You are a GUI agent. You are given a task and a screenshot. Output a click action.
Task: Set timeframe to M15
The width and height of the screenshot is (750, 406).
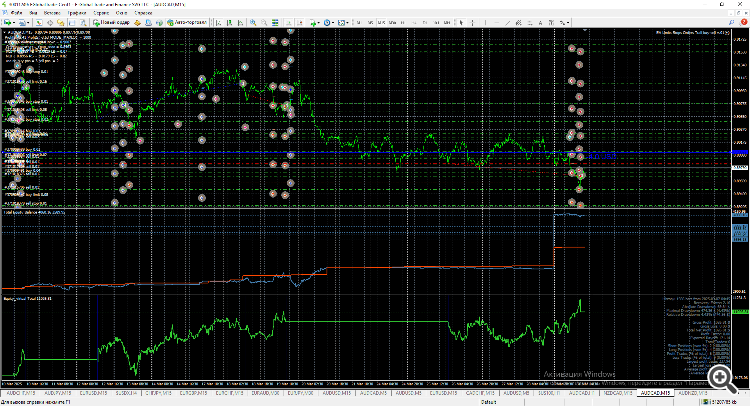(381, 22)
